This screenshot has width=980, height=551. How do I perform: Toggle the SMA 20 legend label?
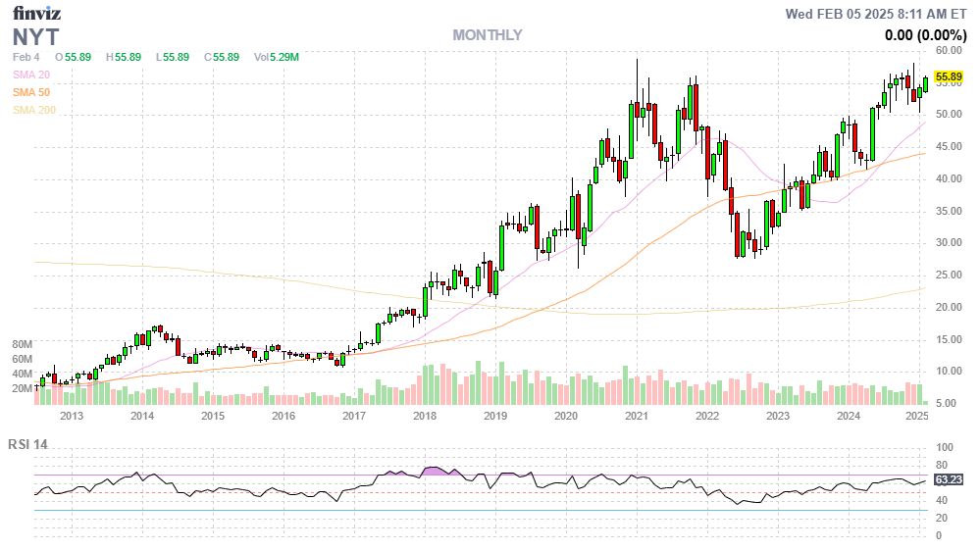(30, 75)
